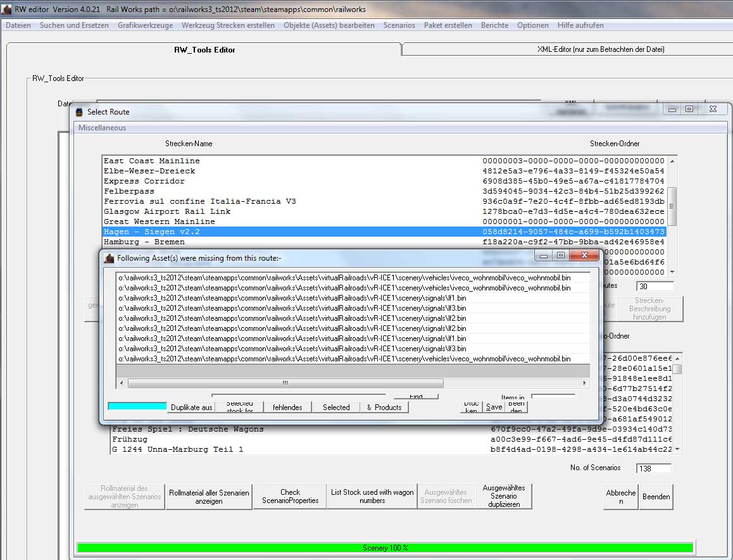This screenshot has height=560, width=733.
Task: Click Check ScenarioProperties button
Action: click(x=291, y=496)
